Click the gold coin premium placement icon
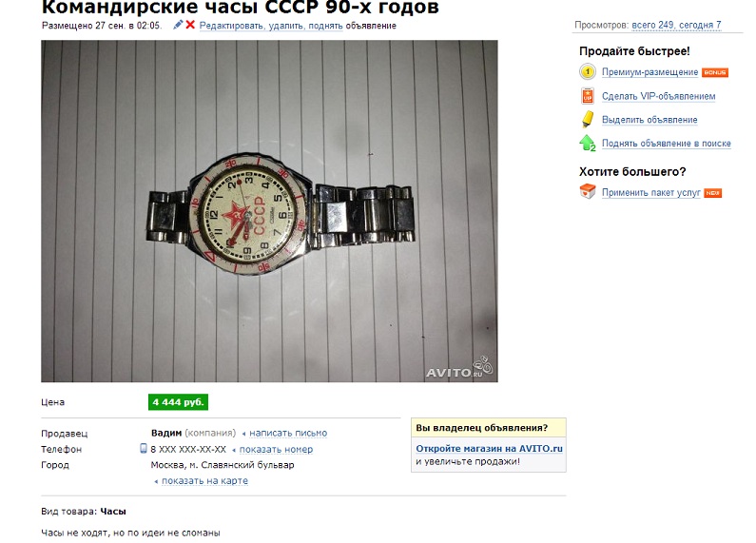Screen dimensions: 756x543 (x=588, y=72)
